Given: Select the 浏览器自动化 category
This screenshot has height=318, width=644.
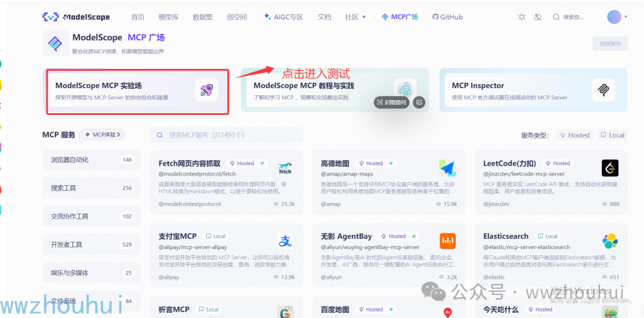Looking at the screenshot, I should pos(91,160).
